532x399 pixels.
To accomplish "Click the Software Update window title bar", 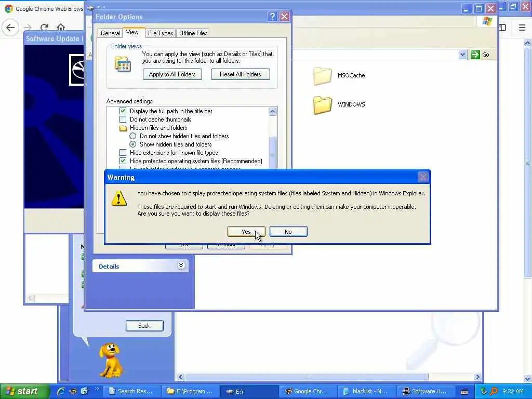I will pos(54,38).
